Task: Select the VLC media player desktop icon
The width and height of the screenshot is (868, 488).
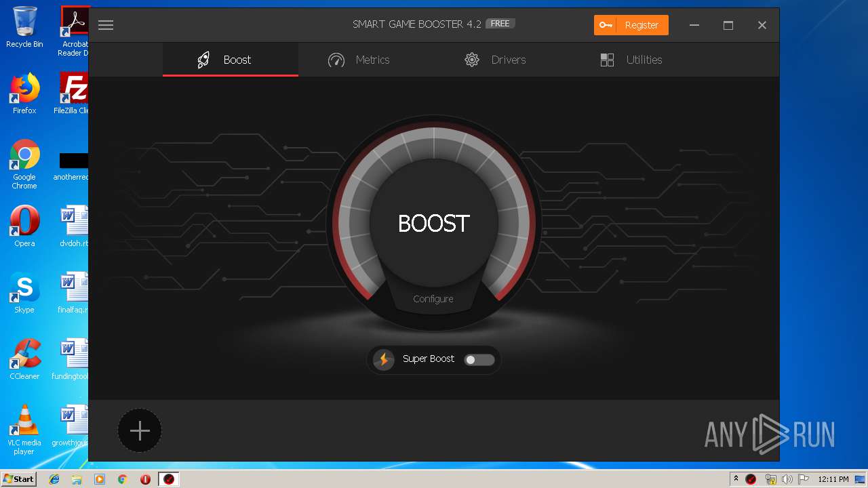Action: [24, 430]
